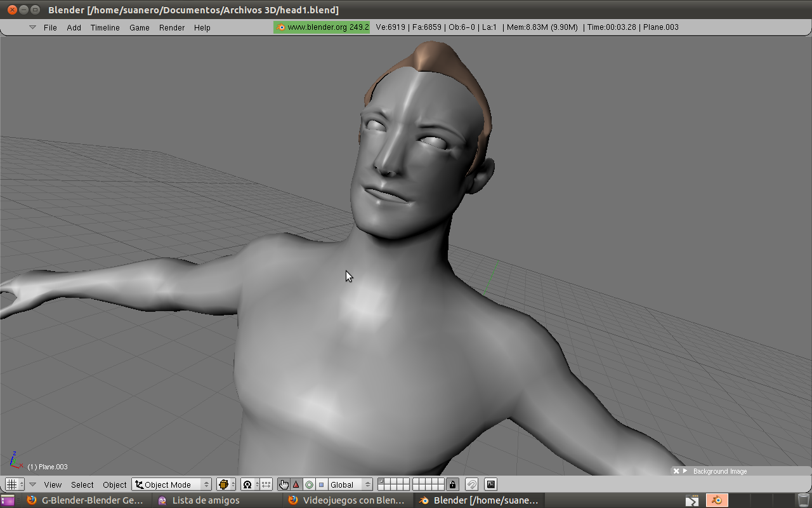
Task: Select the blue square scale manipulator
Action: pos(321,485)
